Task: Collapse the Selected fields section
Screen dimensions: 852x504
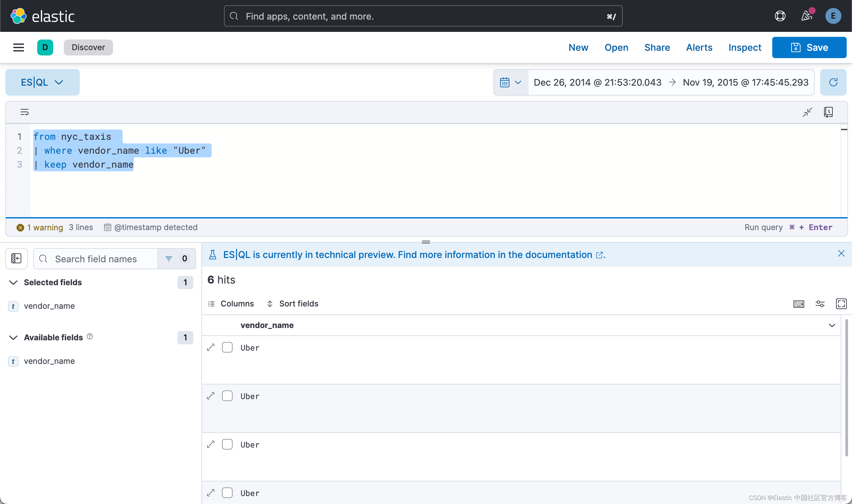Action: (x=13, y=282)
